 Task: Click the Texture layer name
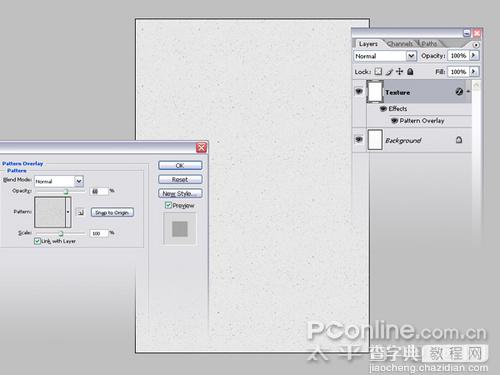coord(398,92)
